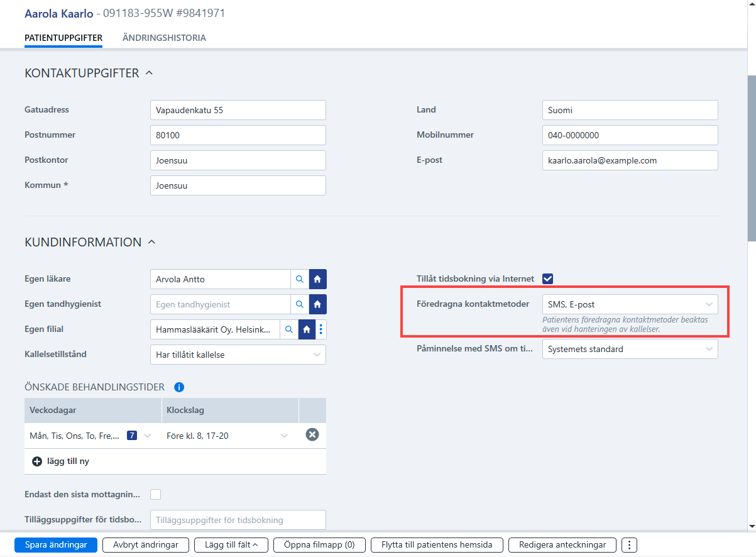Expand Påminnelse med SMS dropdown
This screenshot has height=557, width=756.
pos(630,349)
